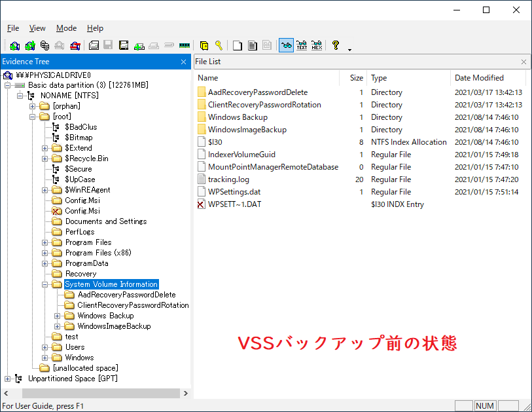Select deleted WPSETT~1.DAT entry
Screen dimensions: 532x412
coord(234,204)
